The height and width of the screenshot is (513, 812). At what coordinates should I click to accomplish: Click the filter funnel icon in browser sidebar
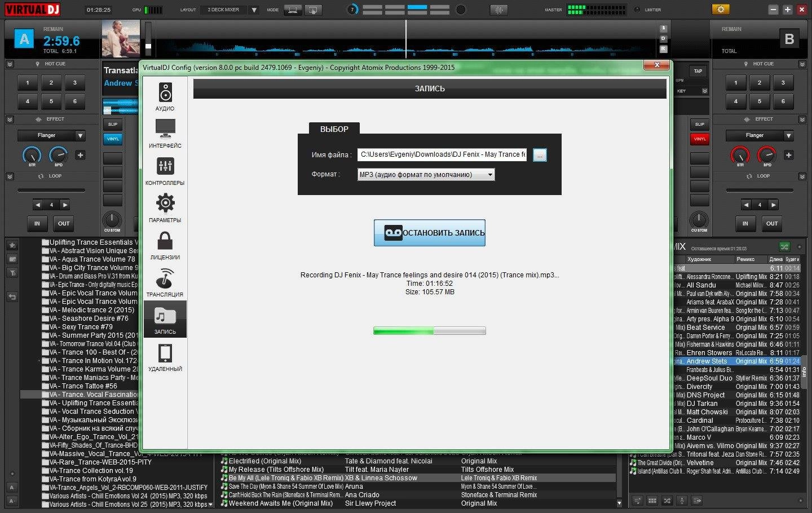pos(12,273)
